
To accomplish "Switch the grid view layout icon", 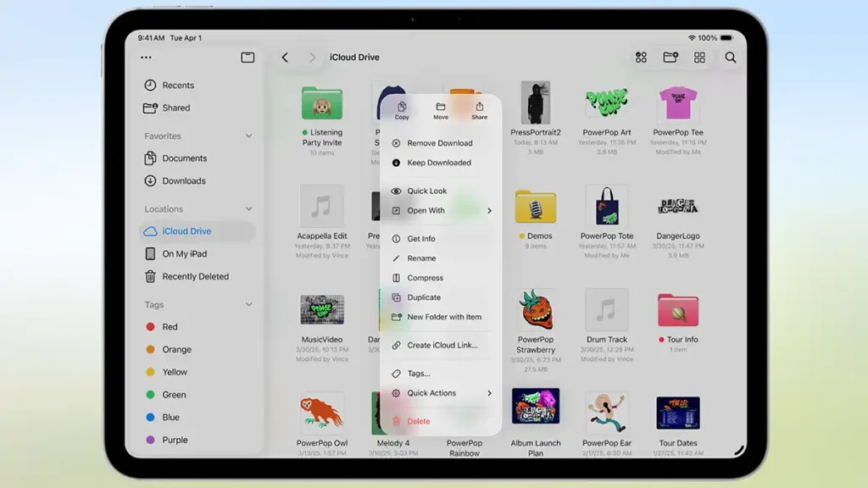I will (x=699, y=58).
